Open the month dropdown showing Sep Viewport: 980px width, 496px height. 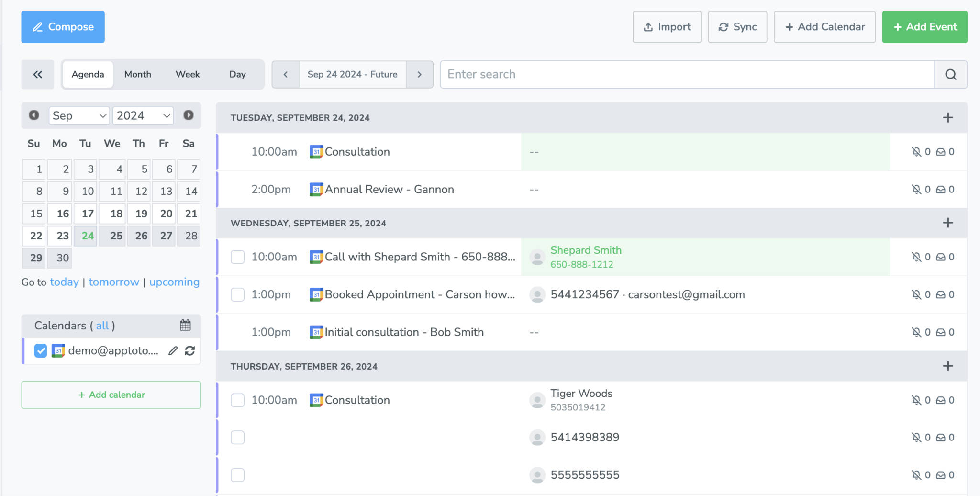(79, 116)
